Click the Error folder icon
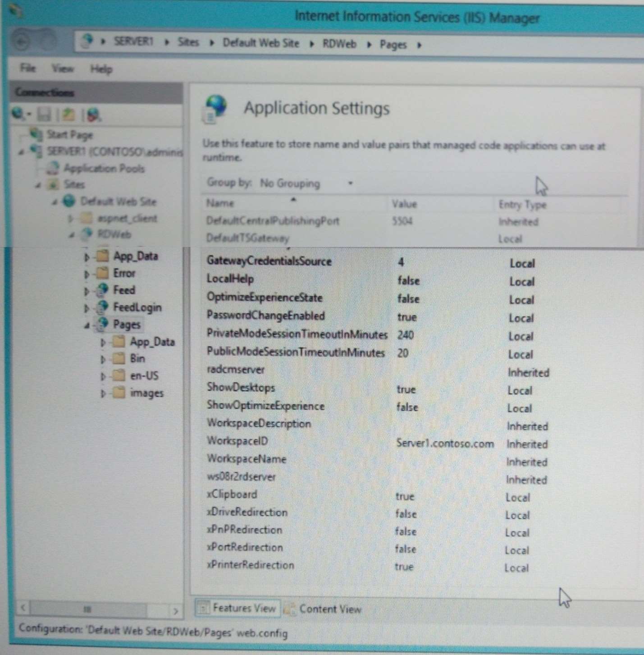The height and width of the screenshot is (655, 644). (x=103, y=273)
